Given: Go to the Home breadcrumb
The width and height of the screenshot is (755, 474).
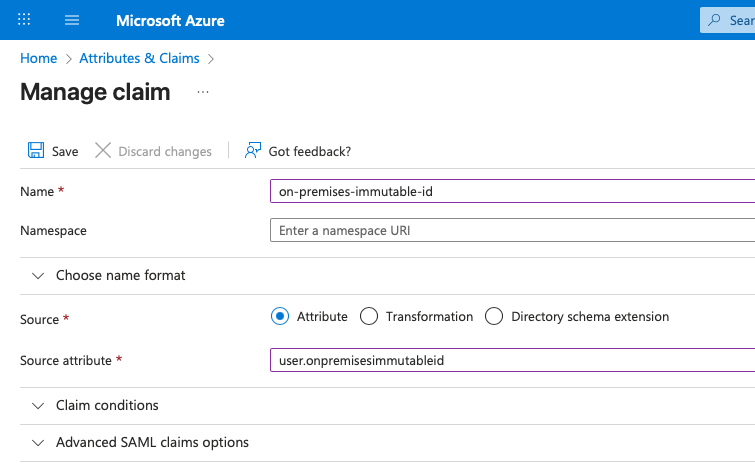Looking at the screenshot, I should pos(38,58).
